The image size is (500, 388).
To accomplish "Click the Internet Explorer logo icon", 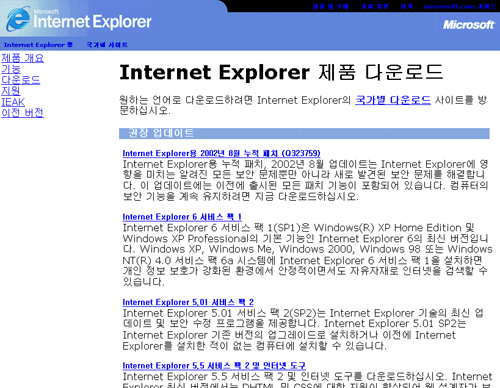I will (19, 19).
